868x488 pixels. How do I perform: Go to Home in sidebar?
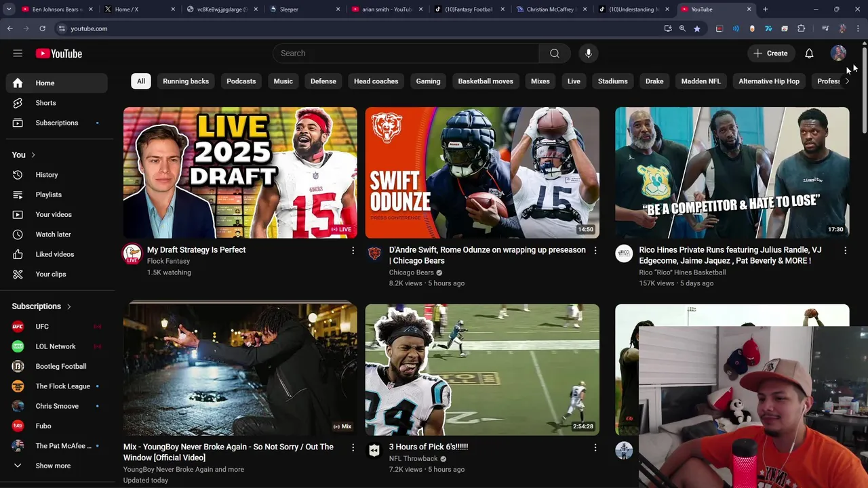[x=57, y=83]
